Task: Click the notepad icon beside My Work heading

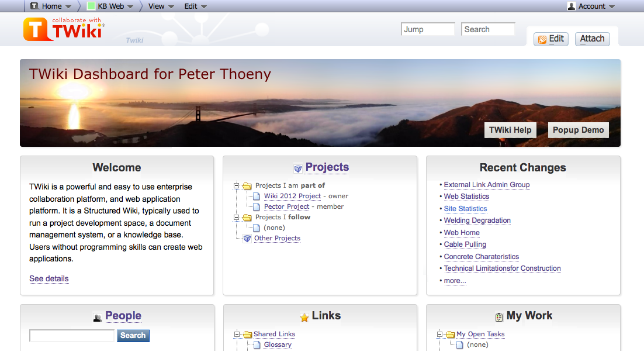Action: point(498,316)
